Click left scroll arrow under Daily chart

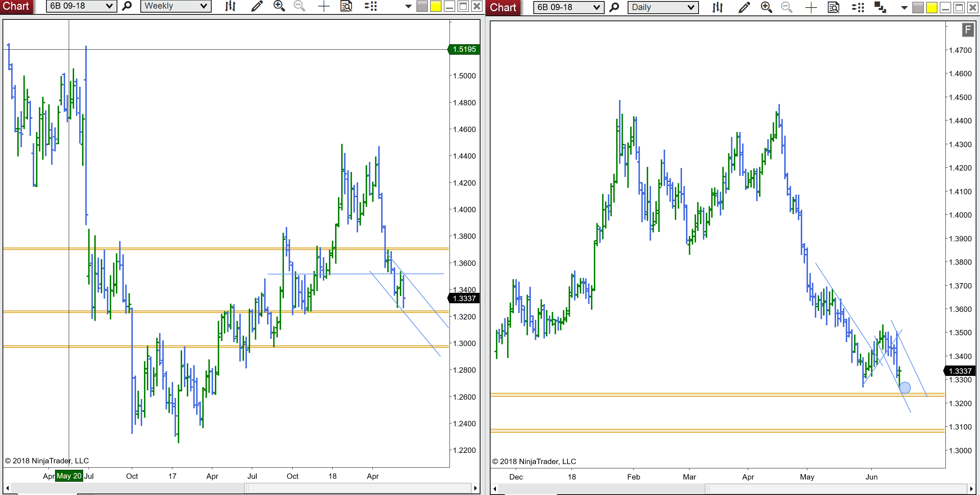(494, 489)
